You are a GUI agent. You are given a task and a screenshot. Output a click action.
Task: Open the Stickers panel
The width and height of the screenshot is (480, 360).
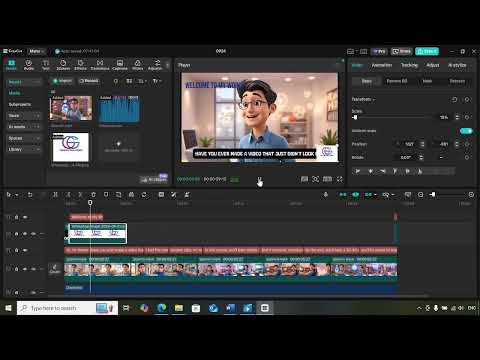pyautogui.click(x=63, y=65)
